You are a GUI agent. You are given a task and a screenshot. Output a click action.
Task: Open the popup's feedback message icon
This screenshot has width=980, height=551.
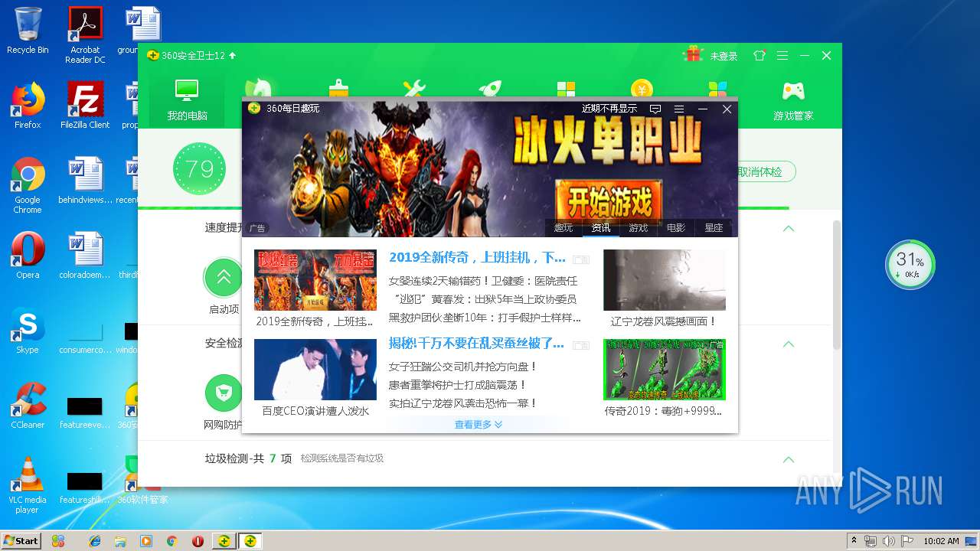point(655,109)
